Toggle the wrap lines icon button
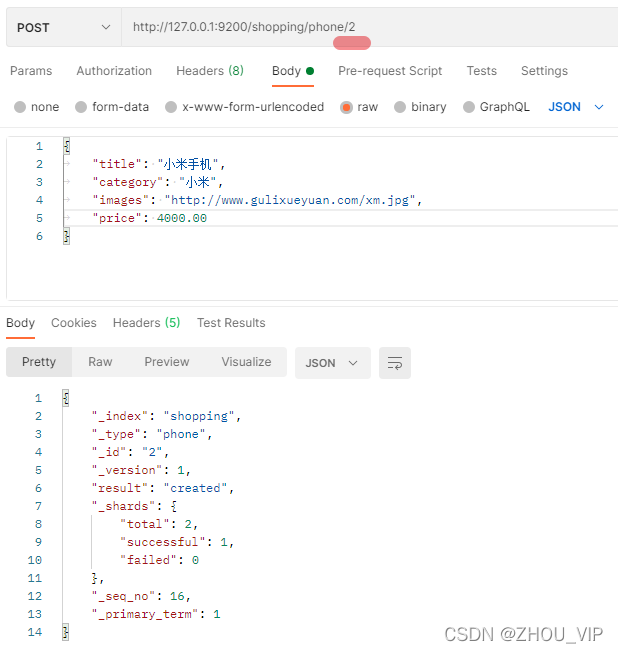Screen dimensions: 618x653 [x=395, y=363]
